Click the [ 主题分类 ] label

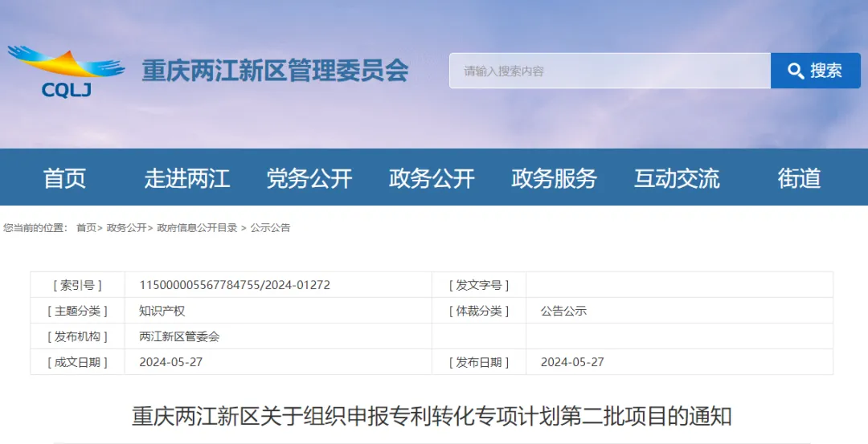tap(77, 311)
